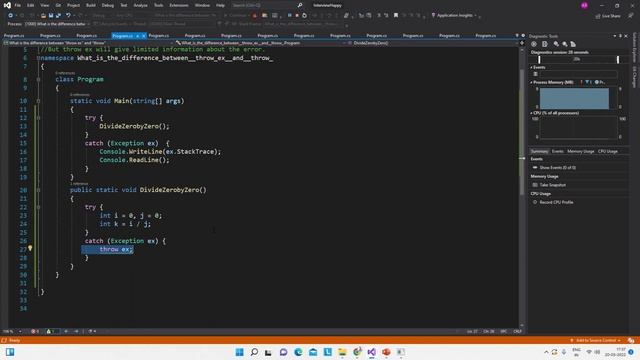This screenshot has height=360, width=640.
Task: Close the Diagnostic Tools panel
Action: pos(626,36)
